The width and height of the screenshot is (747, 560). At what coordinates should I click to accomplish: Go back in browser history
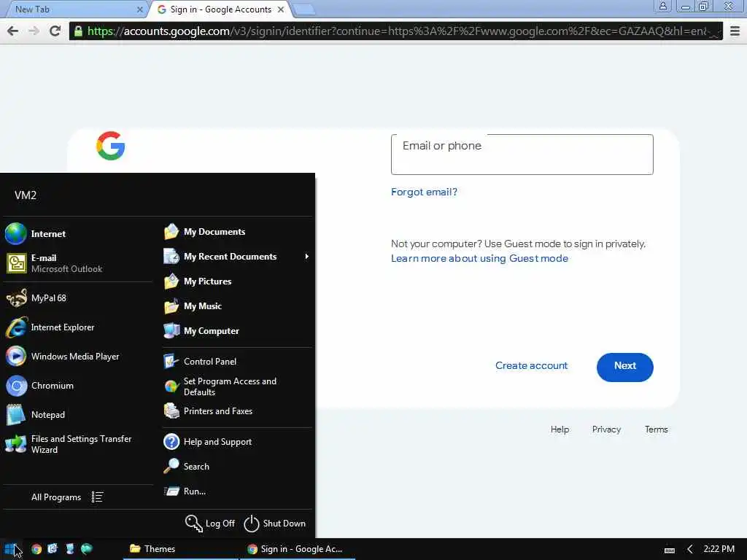pyautogui.click(x=13, y=31)
